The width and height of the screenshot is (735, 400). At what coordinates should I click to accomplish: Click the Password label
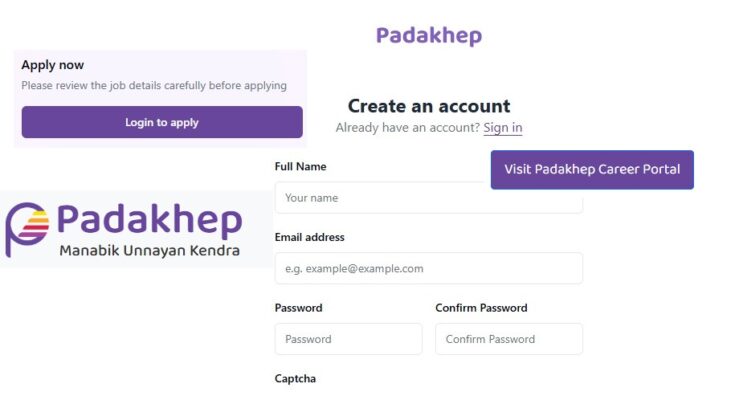coord(299,308)
